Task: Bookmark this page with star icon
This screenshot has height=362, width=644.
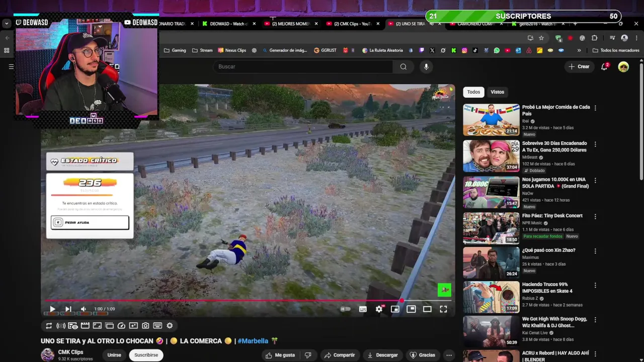Action: 541,38
